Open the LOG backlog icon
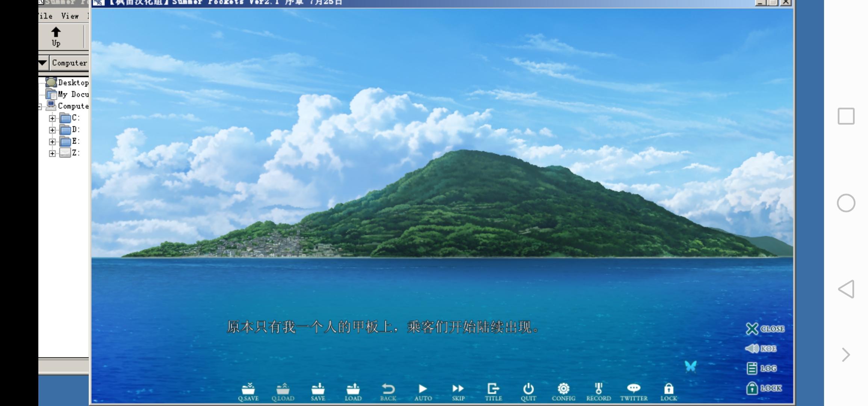Viewport: 868px width, 406px height. pos(762,368)
